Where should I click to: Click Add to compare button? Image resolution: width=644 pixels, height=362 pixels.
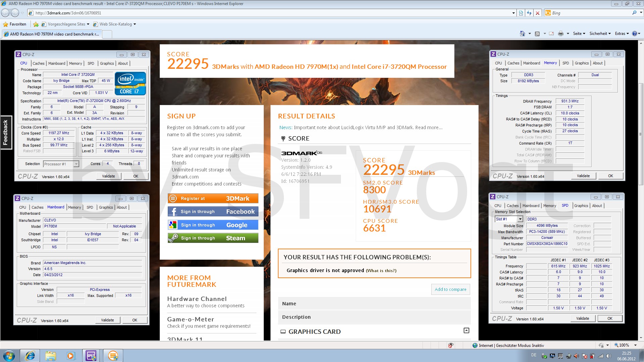coord(450,289)
